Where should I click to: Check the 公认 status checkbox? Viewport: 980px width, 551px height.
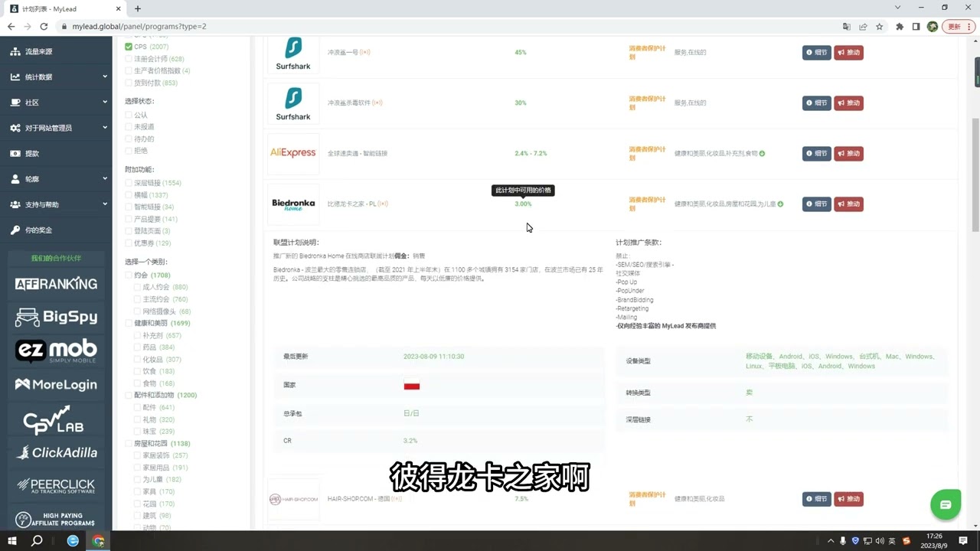tap(129, 115)
